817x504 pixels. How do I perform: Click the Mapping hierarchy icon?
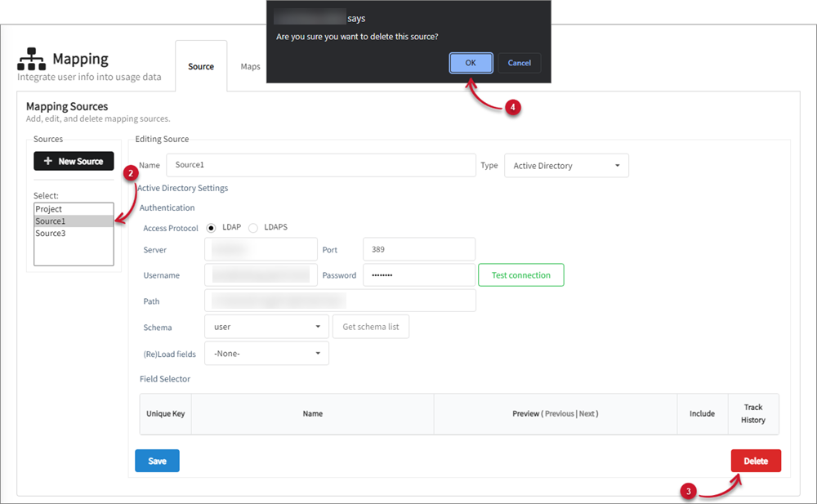point(32,60)
